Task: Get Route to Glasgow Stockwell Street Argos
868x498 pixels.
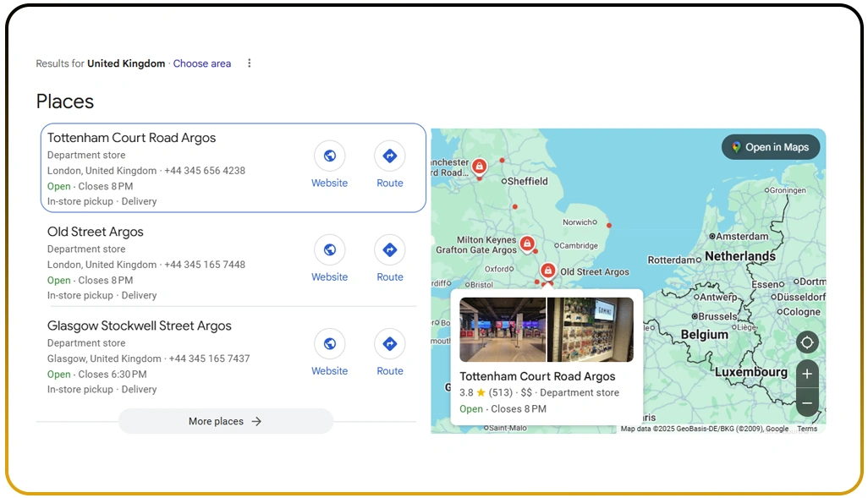Action: (x=389, y=344)
